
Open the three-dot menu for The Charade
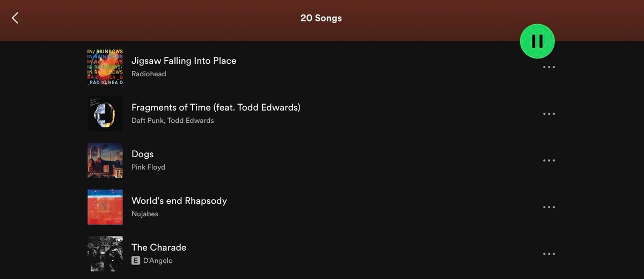pyautogui.click(x=548, y=254)
